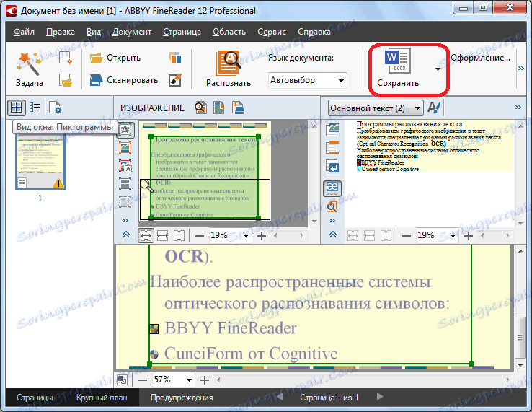
Task: Expand the Сохранить button dropdown arrow
Action: tap(437, 69)
